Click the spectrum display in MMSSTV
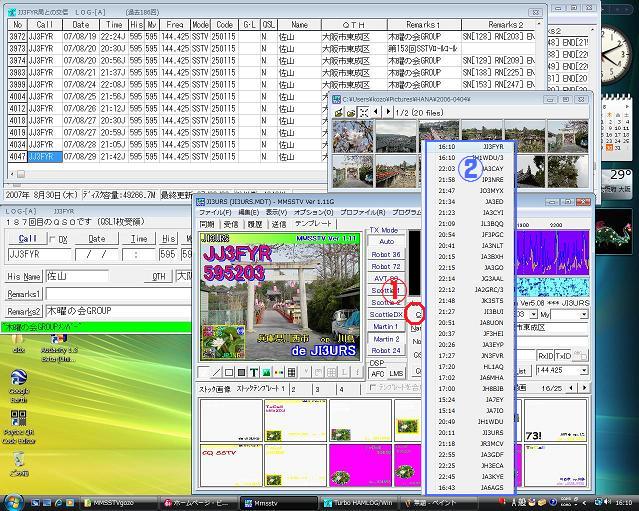 (x=552, y=252)
